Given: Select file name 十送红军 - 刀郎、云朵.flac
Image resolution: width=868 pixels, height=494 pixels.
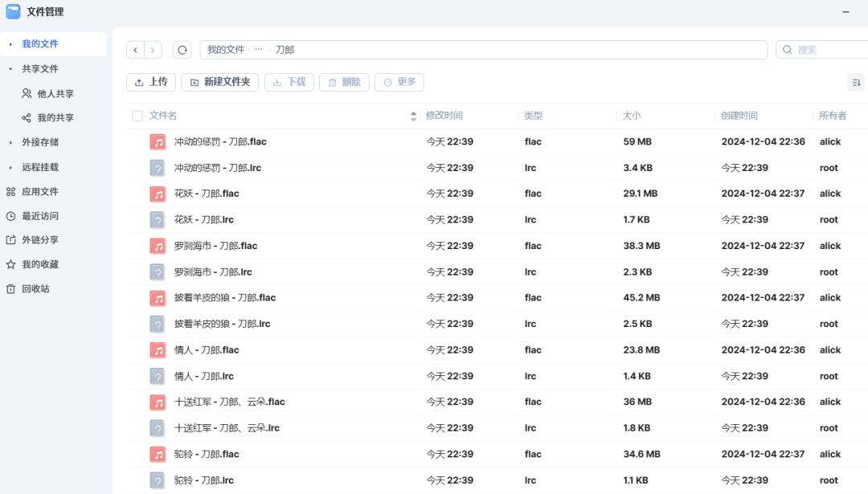Looking at the screenshot, I should tap(230, 402).
